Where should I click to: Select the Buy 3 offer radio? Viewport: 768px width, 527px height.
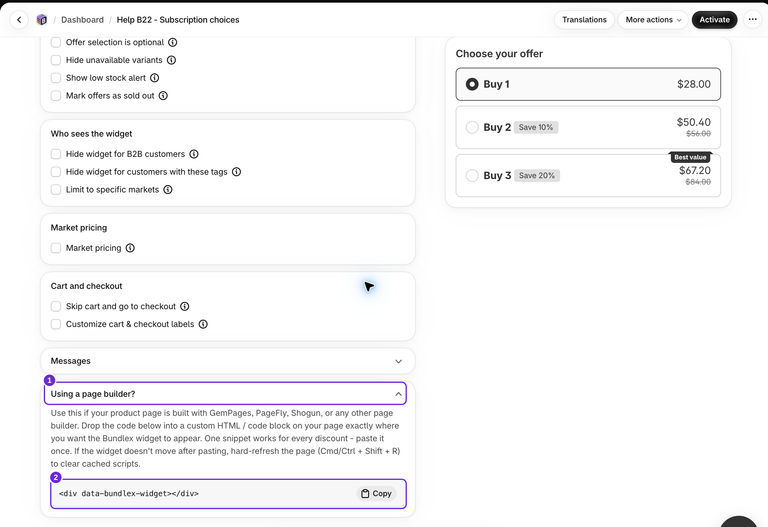472,175
